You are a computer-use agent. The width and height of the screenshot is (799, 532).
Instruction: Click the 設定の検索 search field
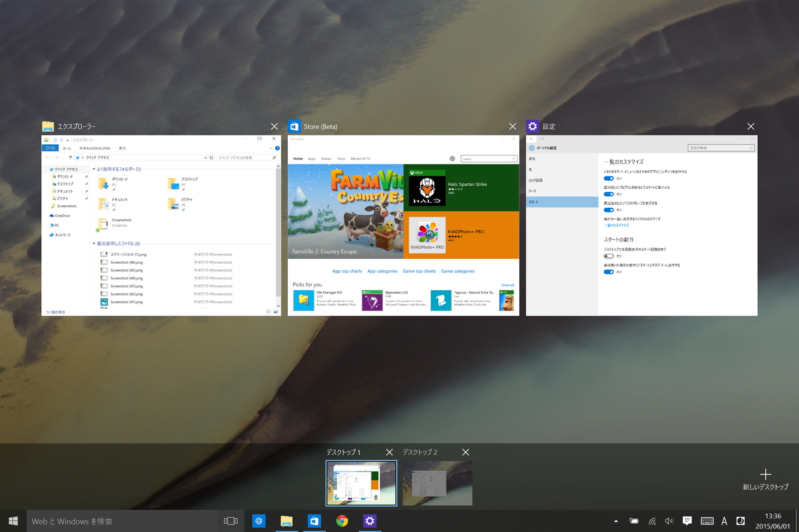(x=721, y=148)
